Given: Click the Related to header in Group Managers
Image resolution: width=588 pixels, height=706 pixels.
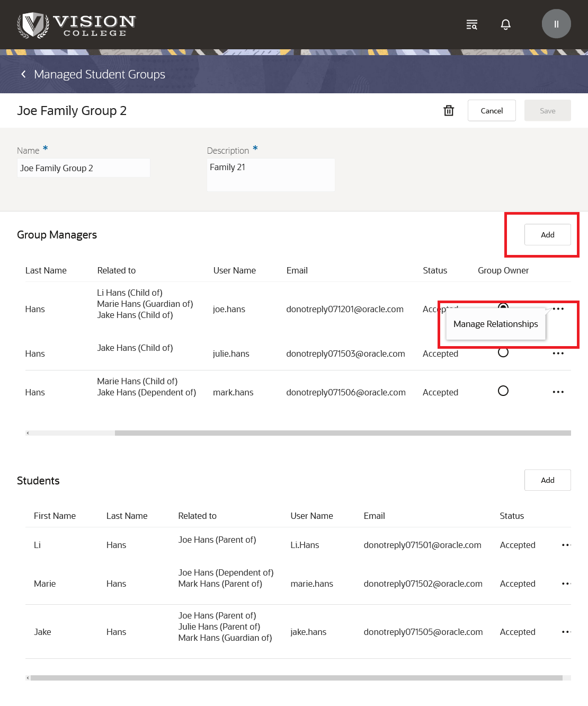Looking at the screenshot, I should click(117, 270).
